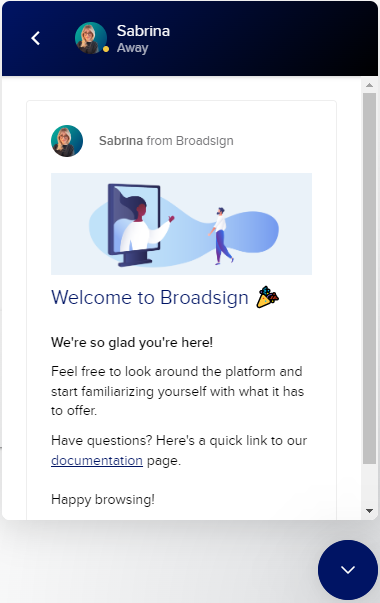Select the Sabrina name in the header
This screenshot has height=603, width=380.
143,31
